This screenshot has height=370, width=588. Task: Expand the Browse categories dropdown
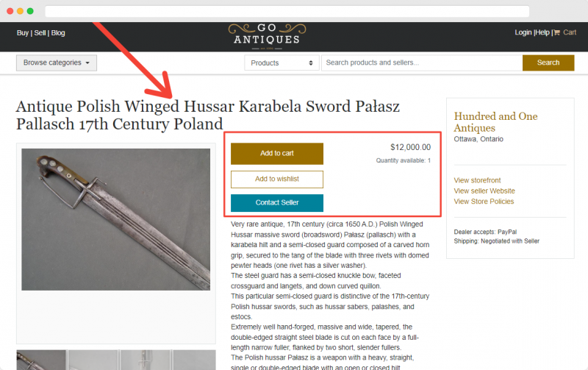[x=57, y=63]
